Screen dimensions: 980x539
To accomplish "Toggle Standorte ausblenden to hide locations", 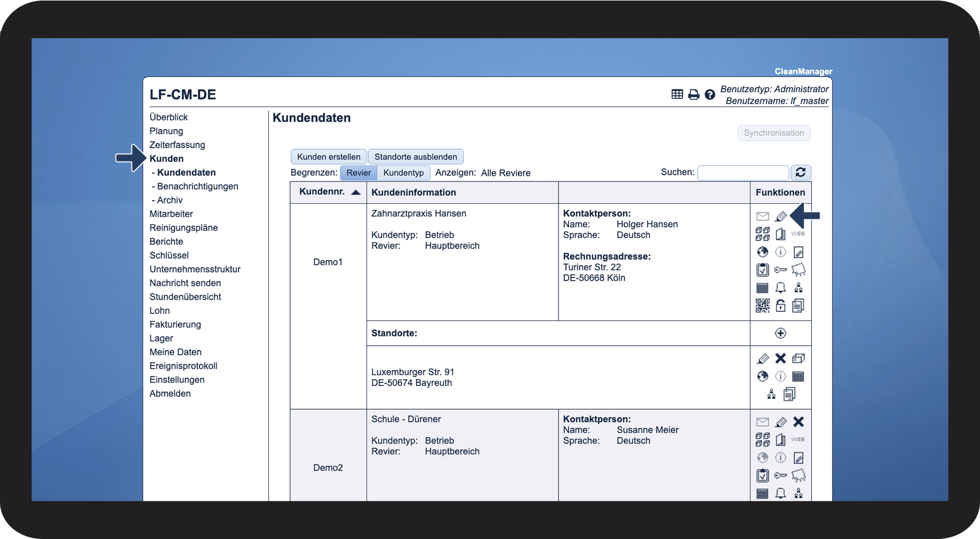I will click(415, 157).
